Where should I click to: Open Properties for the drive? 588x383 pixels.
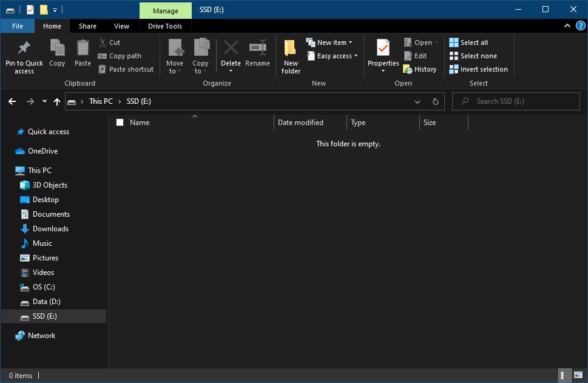383,49
